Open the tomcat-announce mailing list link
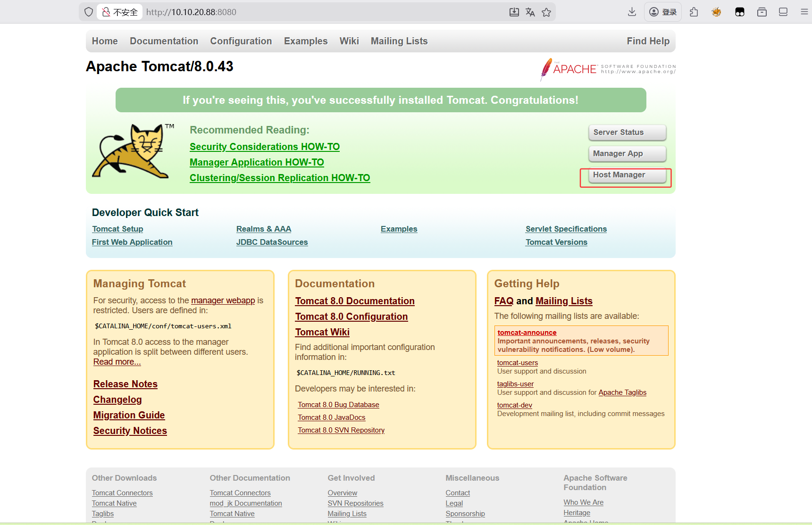This screenshot has width=812, height=525. (x=527, y=333)
